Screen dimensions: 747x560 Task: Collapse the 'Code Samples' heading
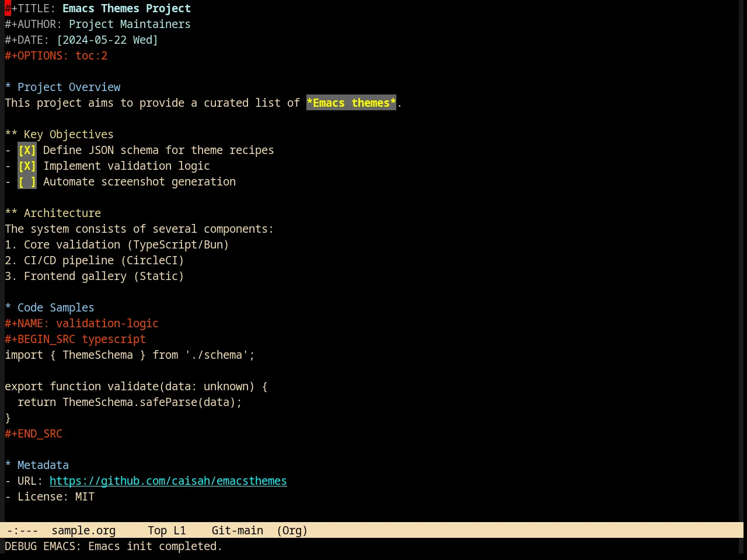(x=50, y=308)
